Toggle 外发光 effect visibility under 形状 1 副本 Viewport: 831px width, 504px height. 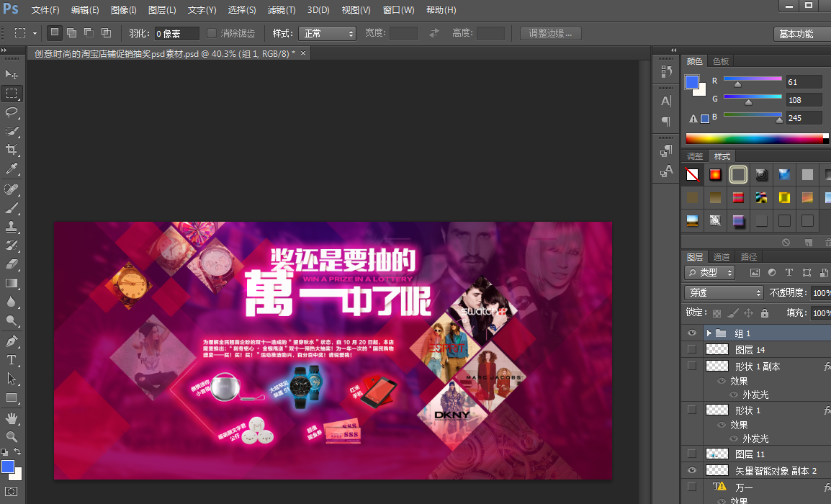click(734, 395)
